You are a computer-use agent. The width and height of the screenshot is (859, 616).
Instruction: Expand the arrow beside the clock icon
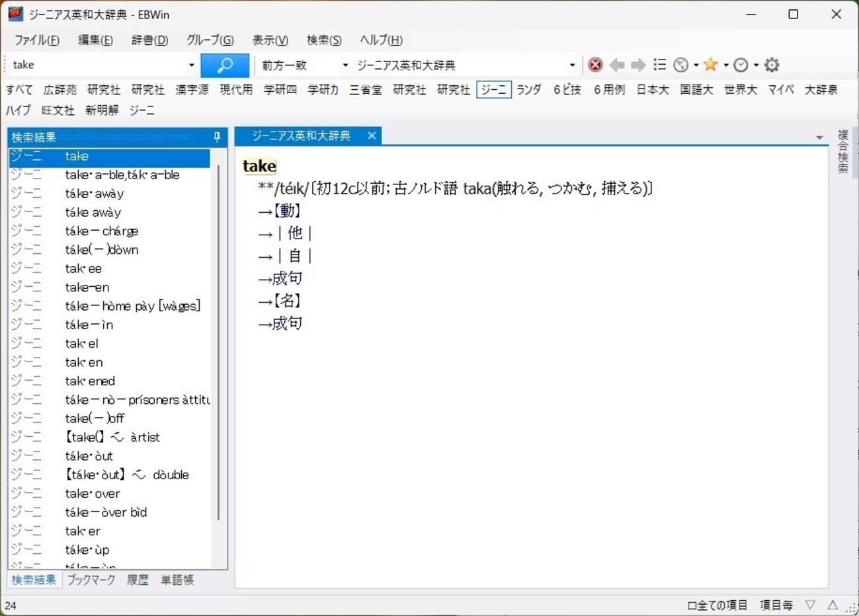point(756,65)
